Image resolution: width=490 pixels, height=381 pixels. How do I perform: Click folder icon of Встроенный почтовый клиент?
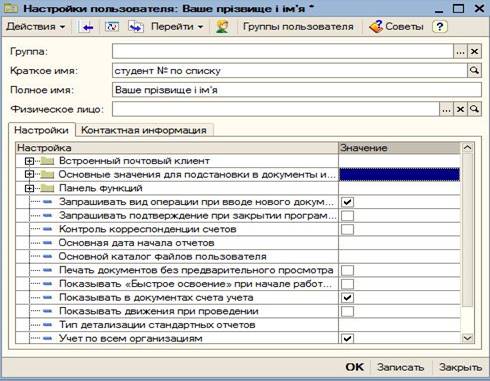(x=47, y=161)
